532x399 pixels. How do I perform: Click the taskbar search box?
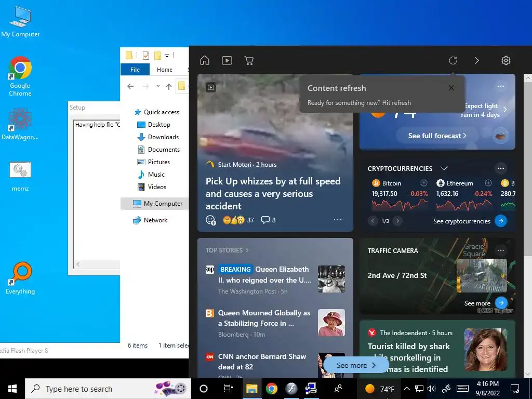click(x=108, y=389)
